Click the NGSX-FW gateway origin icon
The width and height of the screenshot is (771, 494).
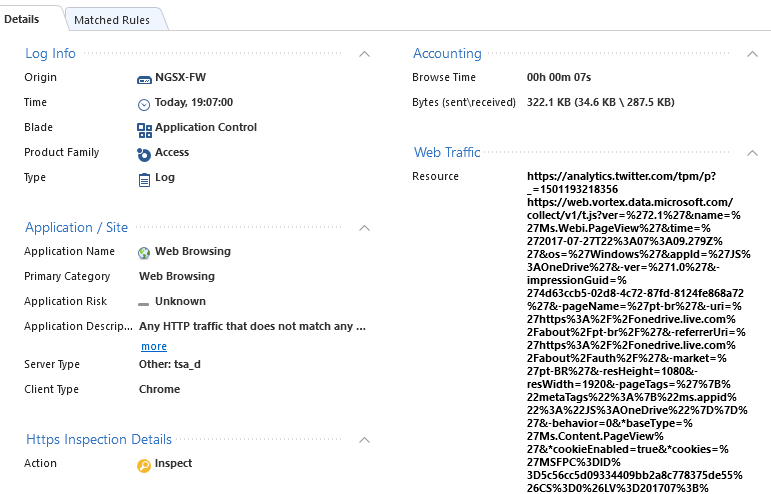(144, 79)
